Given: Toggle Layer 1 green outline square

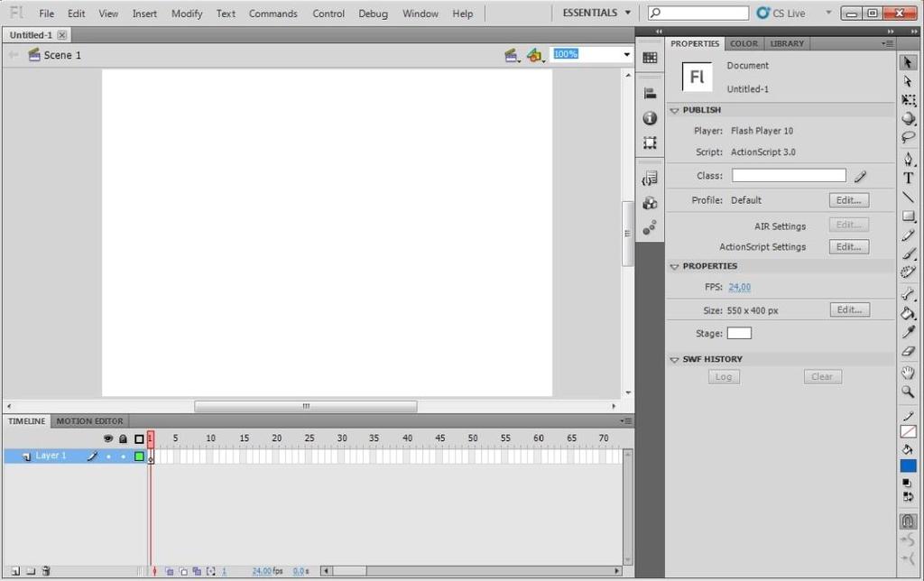Looking at the screenshot, I should [x=139, y=456].
